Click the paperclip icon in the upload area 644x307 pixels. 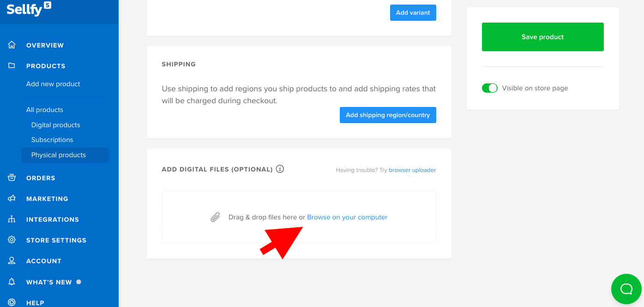[x=215, y=217]
